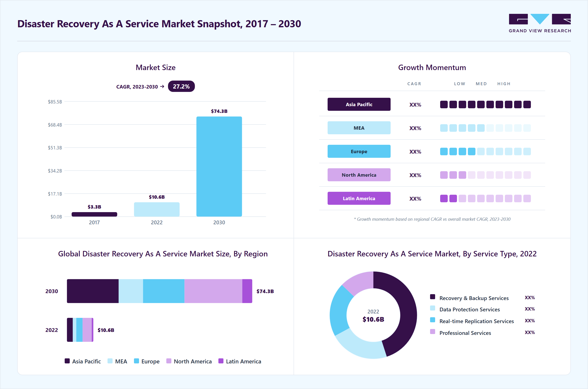Viewport: 588px width, 389px height.
Task: Click the 2017 market size bar
Action: pyautogui.click(x=94, y=214)
